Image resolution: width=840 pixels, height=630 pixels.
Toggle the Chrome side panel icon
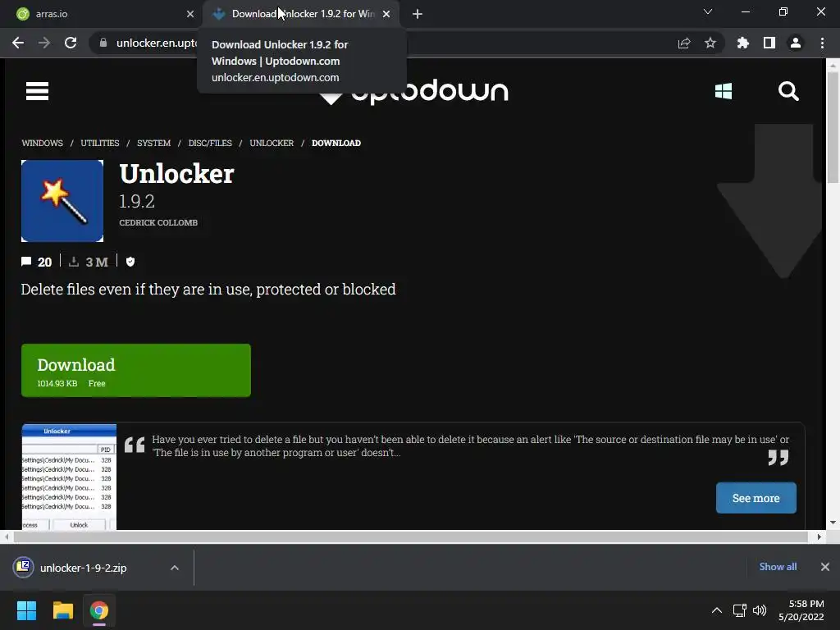[769, 43]
